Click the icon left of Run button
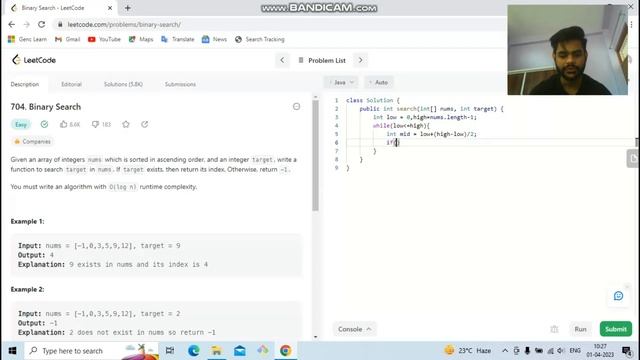The width and height of the screenshot is (640, 360). pos(554,329)
